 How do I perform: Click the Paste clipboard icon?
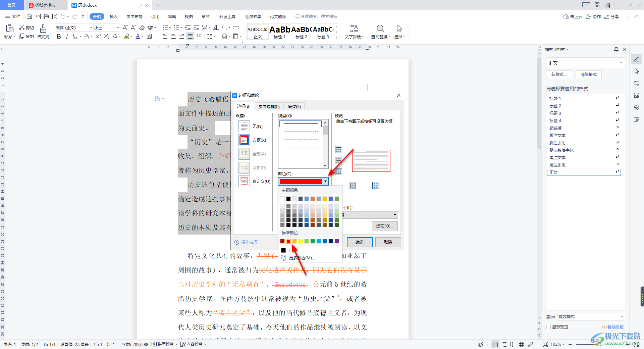click(x=10, y=29)
